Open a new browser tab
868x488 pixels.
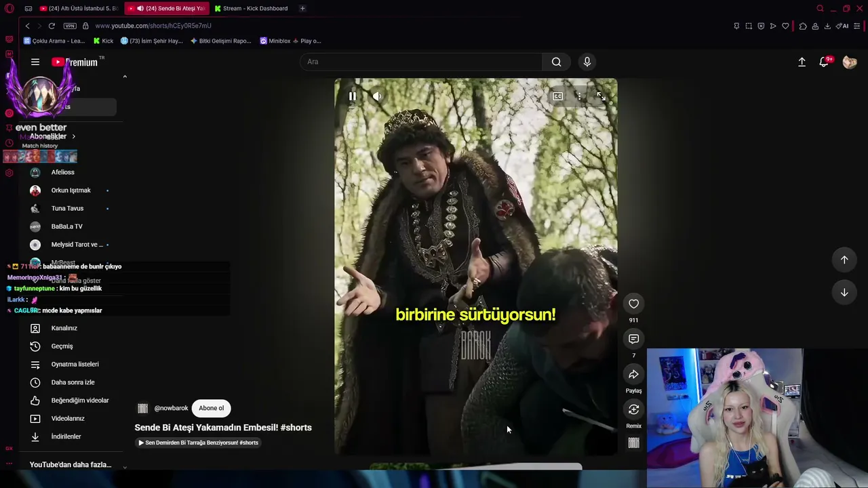(x=302, y=8)
